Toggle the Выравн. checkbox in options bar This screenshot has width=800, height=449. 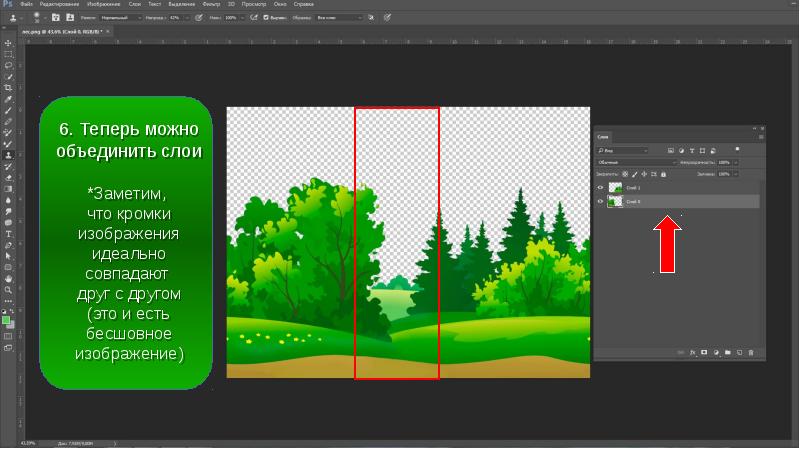[265, 18]
